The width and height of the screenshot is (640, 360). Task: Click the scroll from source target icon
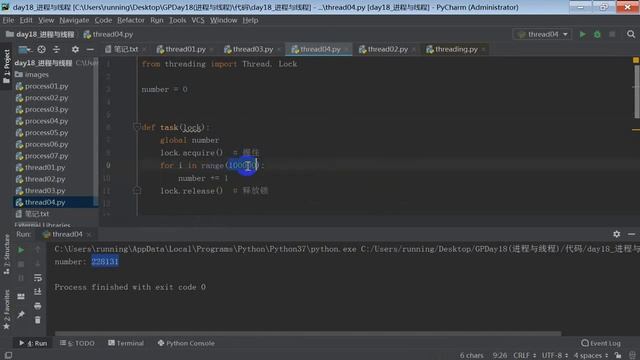tap(42, 49)
